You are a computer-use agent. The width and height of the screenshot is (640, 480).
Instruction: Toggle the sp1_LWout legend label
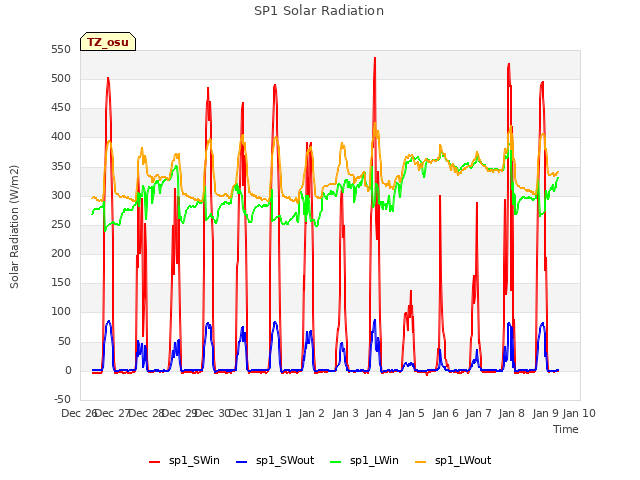point(463,460)
